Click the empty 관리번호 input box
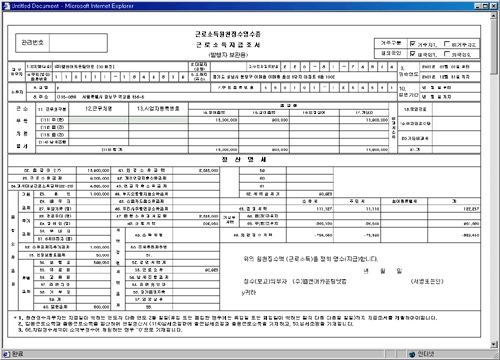 pyautogui.click(x=78, y=43)
